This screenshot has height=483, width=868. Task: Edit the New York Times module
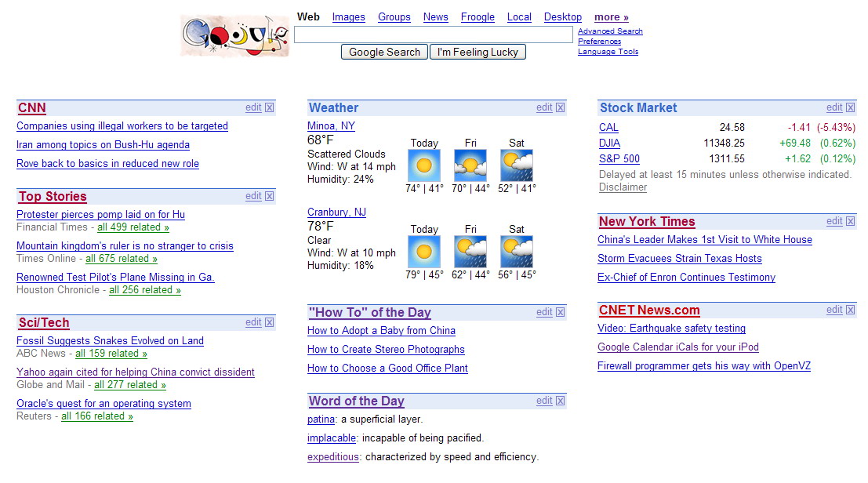tap(834, 221)
